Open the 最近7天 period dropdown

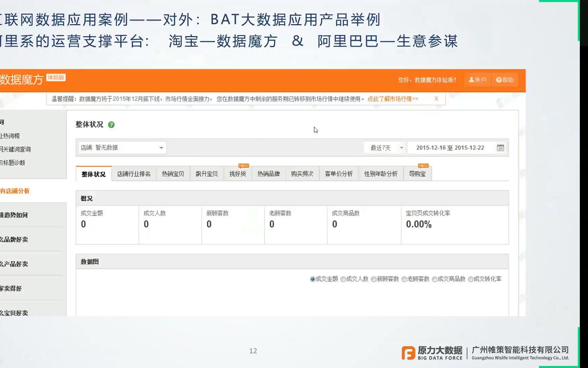tap(385, 148)
